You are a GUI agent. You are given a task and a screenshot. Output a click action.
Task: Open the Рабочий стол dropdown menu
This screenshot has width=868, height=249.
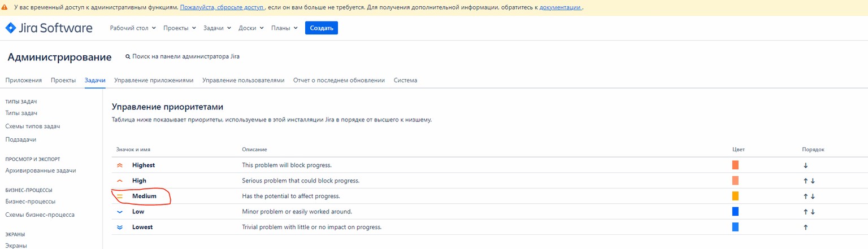[133, 28]
